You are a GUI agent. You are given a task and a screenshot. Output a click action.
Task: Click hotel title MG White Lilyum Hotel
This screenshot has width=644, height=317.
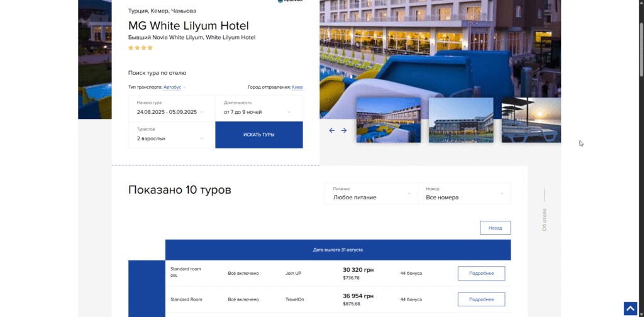189,26
